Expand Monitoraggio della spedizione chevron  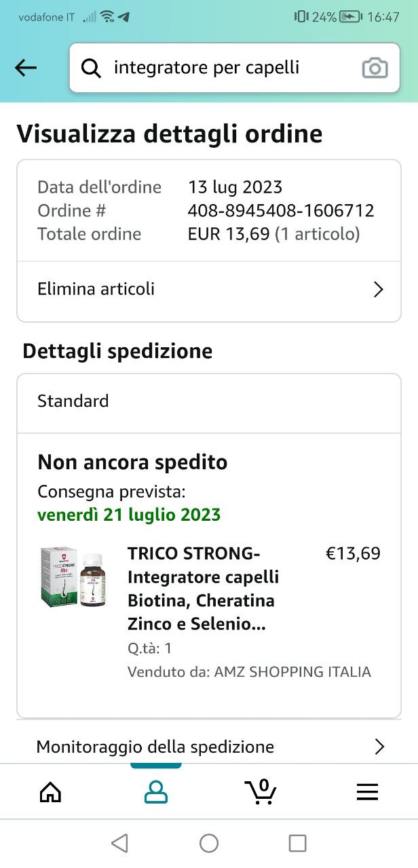point(379,747)
